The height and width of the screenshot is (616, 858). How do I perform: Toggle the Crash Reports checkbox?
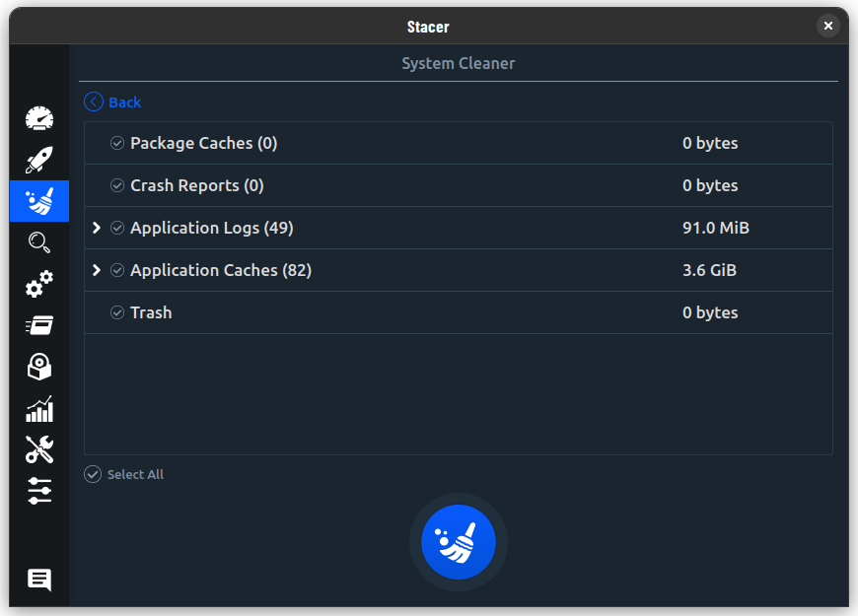click(117, 185)
